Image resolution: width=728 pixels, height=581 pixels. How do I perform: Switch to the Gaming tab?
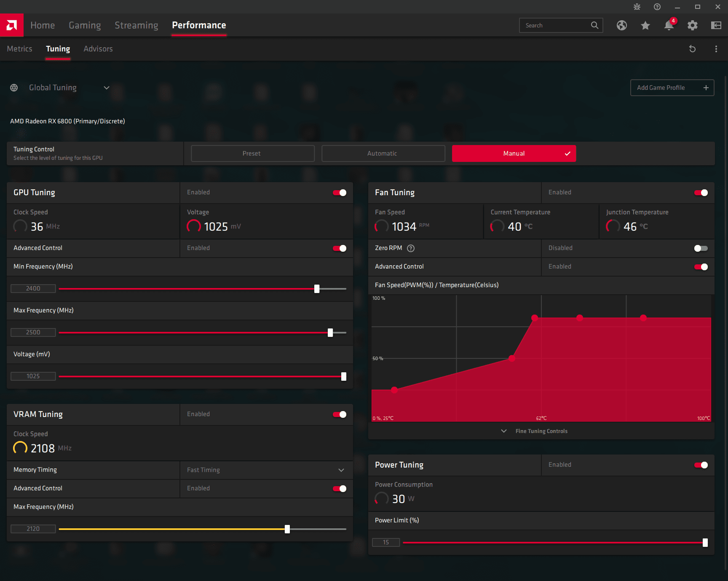[x=85, y=25]
